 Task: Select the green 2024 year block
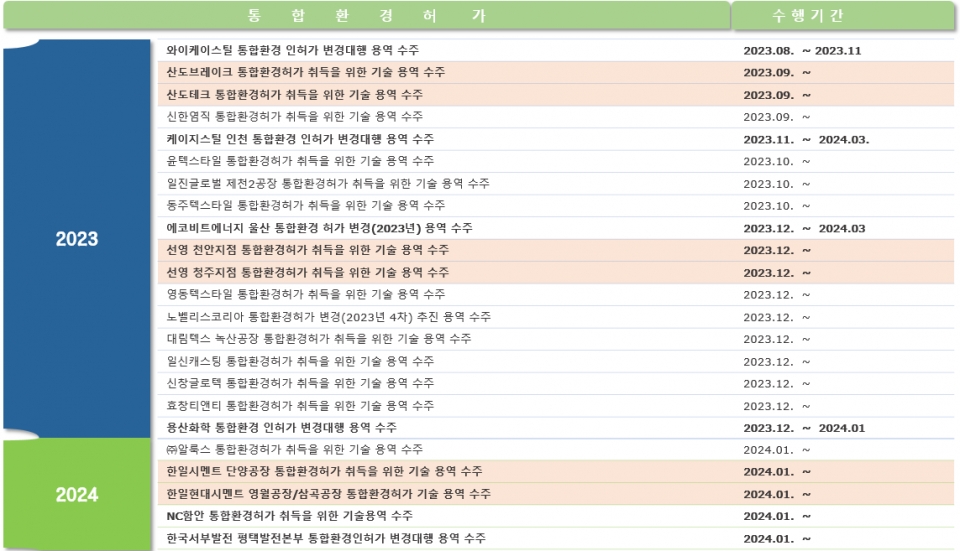coord(77,494)
